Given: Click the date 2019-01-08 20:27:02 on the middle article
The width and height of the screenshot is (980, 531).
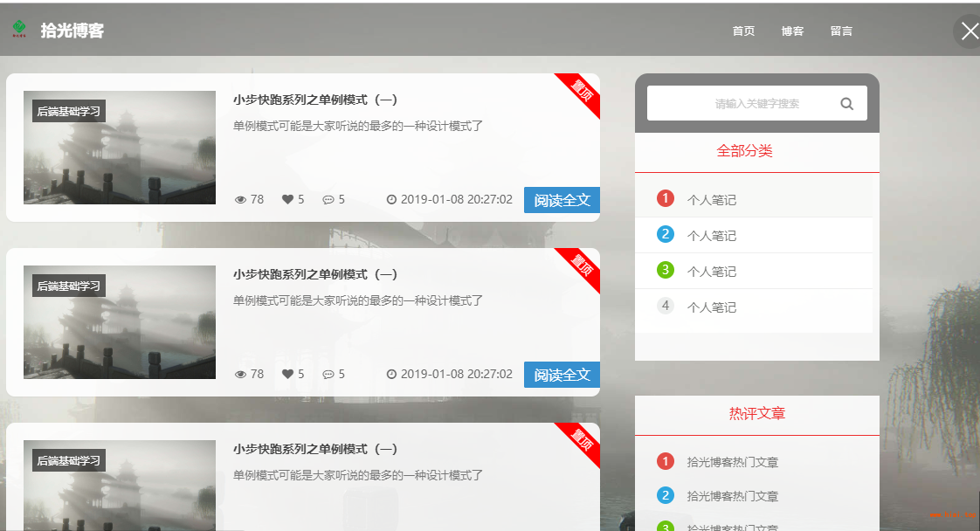Looking at the screenshot, I should click(456, 374).
